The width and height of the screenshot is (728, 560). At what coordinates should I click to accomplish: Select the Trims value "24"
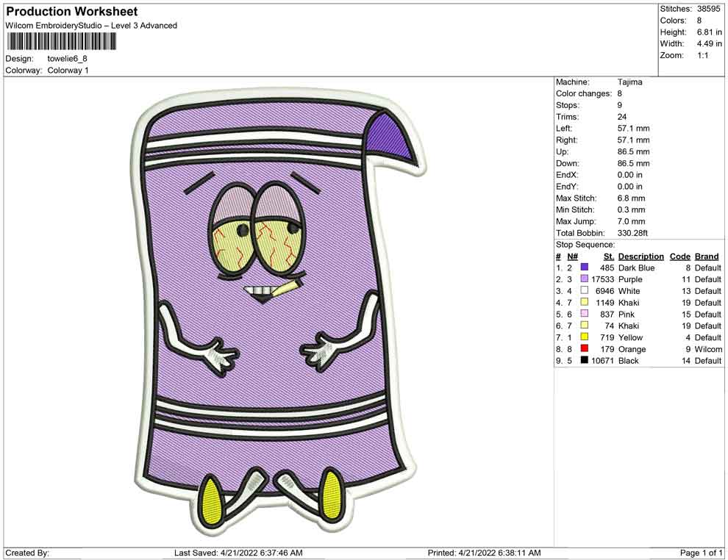coord(621,117)
